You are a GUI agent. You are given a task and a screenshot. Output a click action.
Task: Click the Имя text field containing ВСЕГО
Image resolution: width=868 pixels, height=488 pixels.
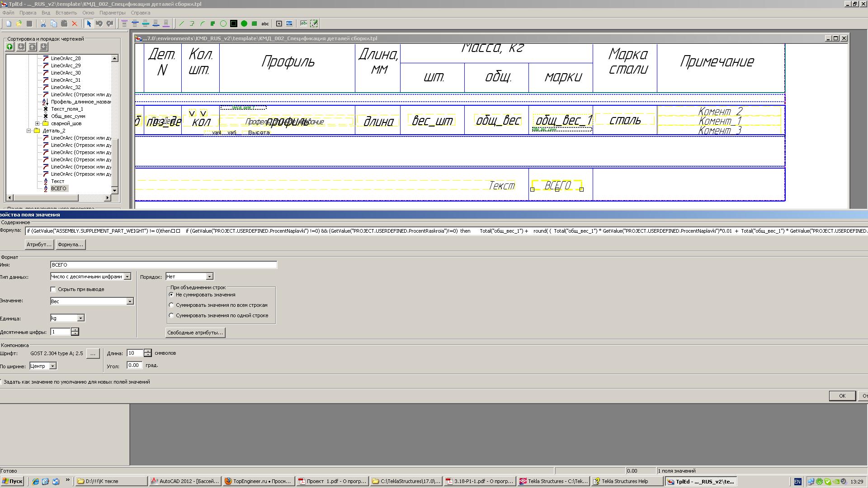point(163,265)
